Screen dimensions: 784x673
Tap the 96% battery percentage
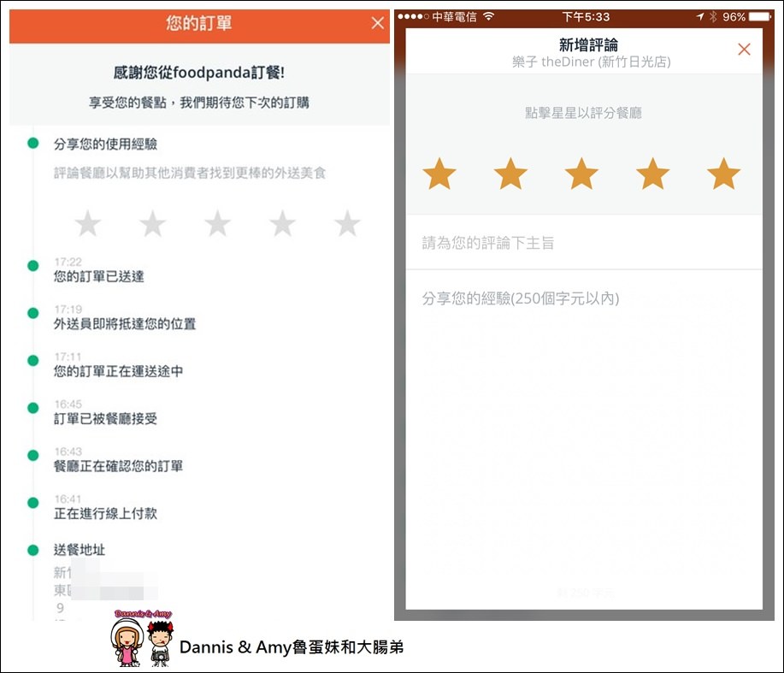(x=734, y=17)
